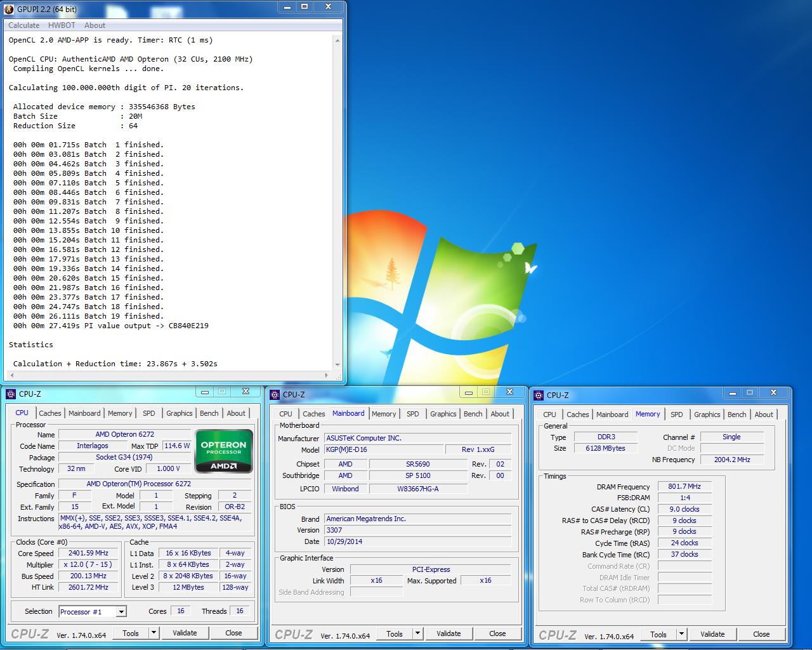Click the BIOS date 10/29/2014 field

coord(417,541)
